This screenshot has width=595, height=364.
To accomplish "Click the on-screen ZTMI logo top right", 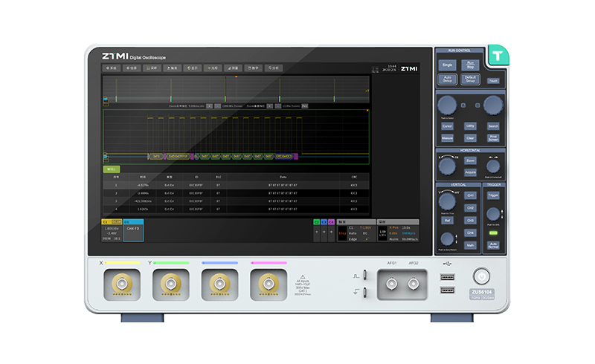I will (409, 68).
